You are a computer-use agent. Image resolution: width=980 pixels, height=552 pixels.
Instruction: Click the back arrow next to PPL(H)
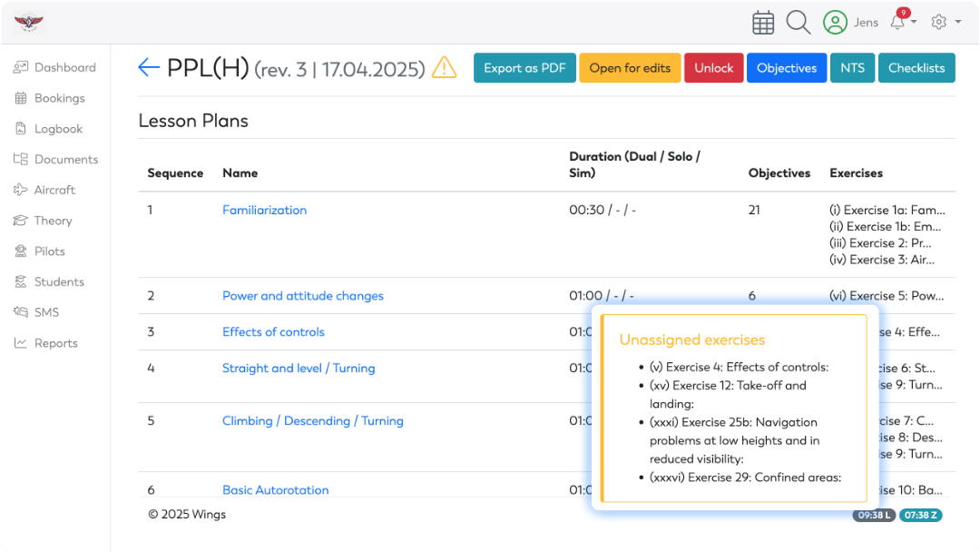click(148, 66)
